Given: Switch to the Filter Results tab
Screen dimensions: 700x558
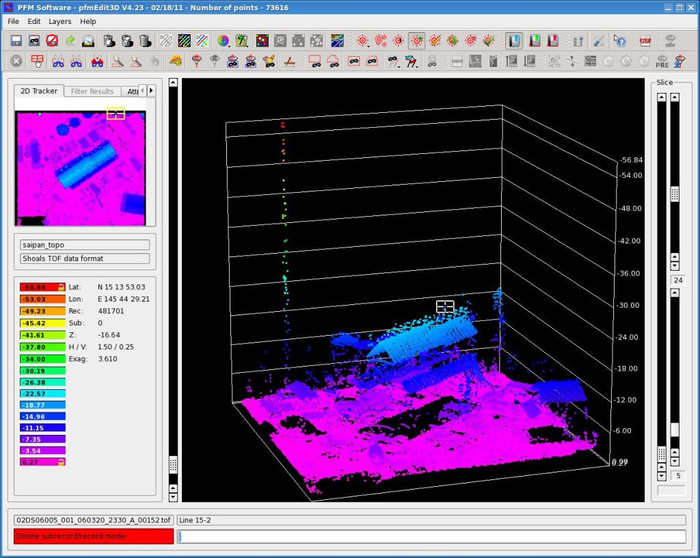Looking at the screenshot, I should pos(92,91).
